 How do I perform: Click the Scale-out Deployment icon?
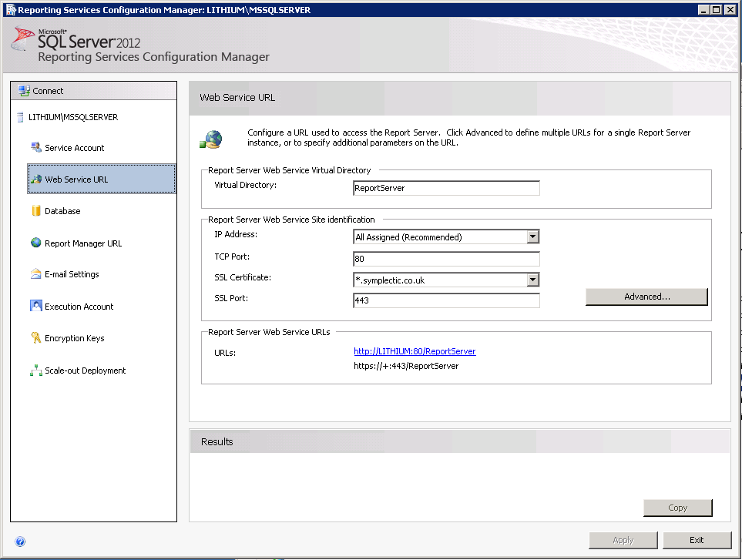coord(35,371)
